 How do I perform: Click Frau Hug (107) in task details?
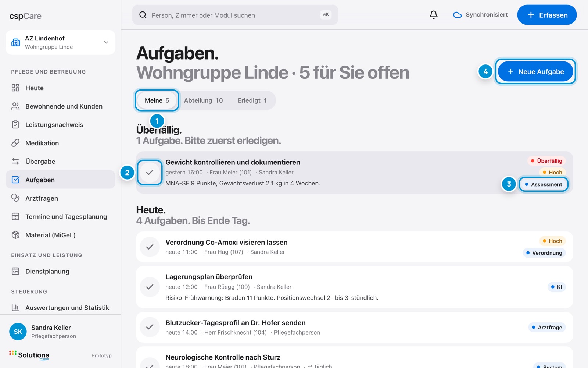(223, 252)
